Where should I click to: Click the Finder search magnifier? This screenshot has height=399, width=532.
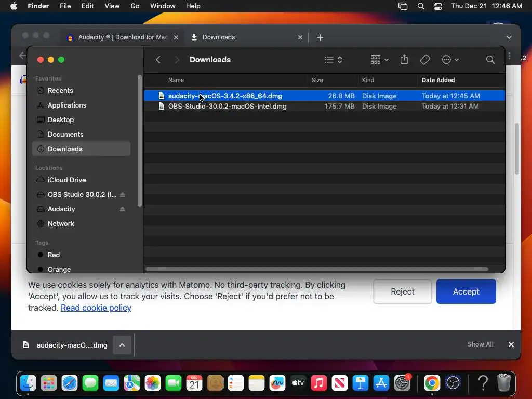(x=490, y=60)
